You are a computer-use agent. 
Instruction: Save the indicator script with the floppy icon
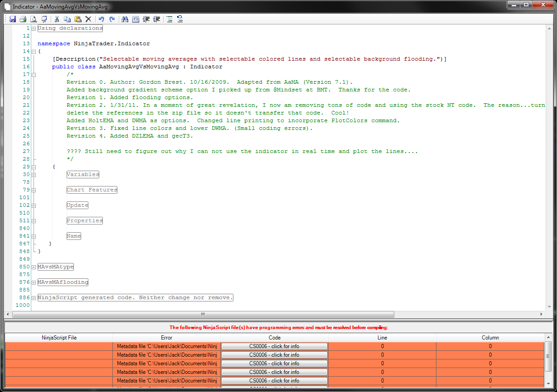(13, 19)
